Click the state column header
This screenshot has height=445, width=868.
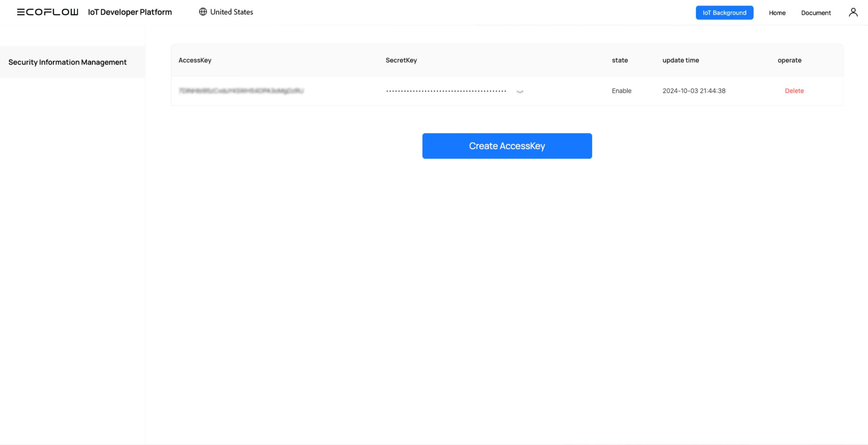click(x=620, y=60)
